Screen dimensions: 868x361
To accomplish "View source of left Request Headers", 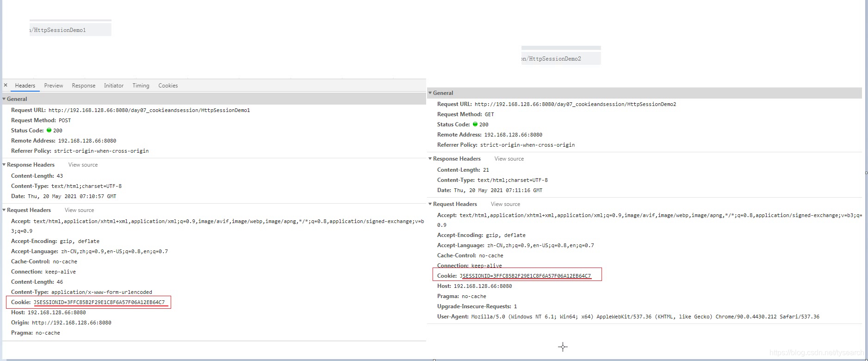I will point(79,210).
